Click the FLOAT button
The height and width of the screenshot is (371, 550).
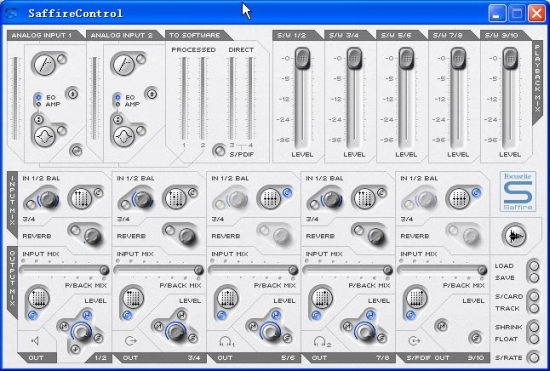(534, 339)
